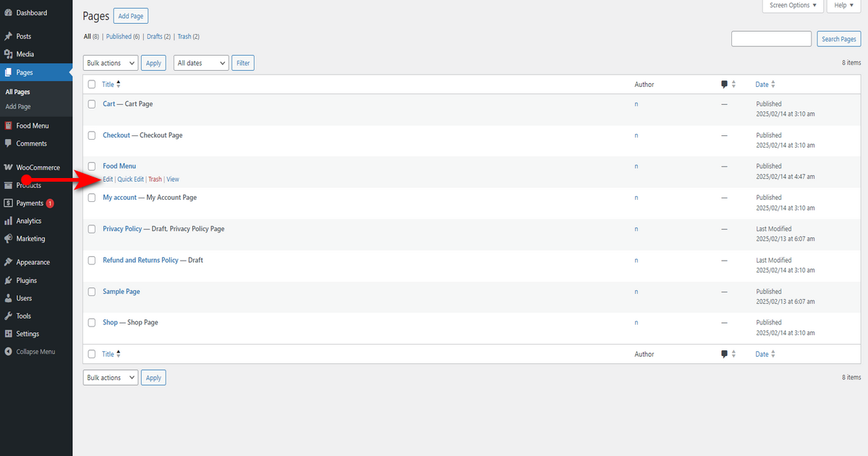
Task: Click the bottom Apply button
Action: coord(153,378)
